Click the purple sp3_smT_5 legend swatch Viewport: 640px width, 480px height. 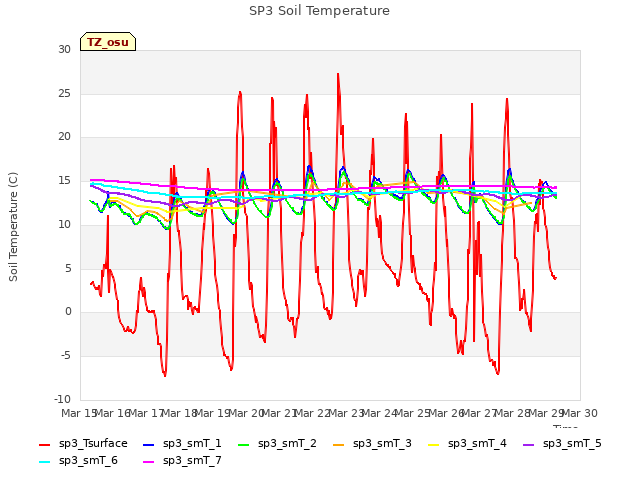click(529, 444)
